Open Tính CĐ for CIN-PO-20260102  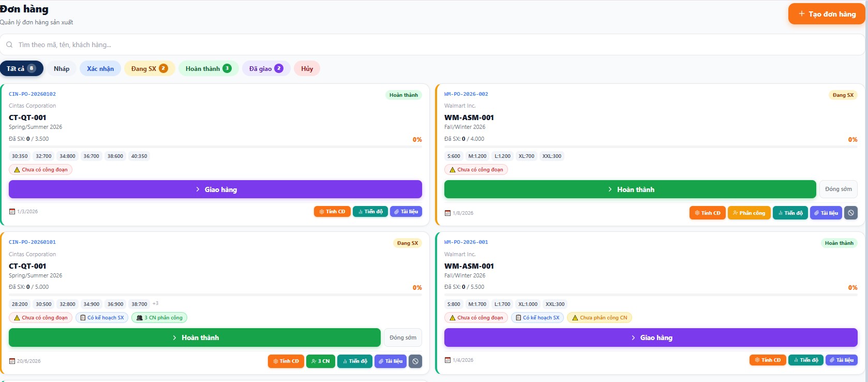click(x=332, y=211)
